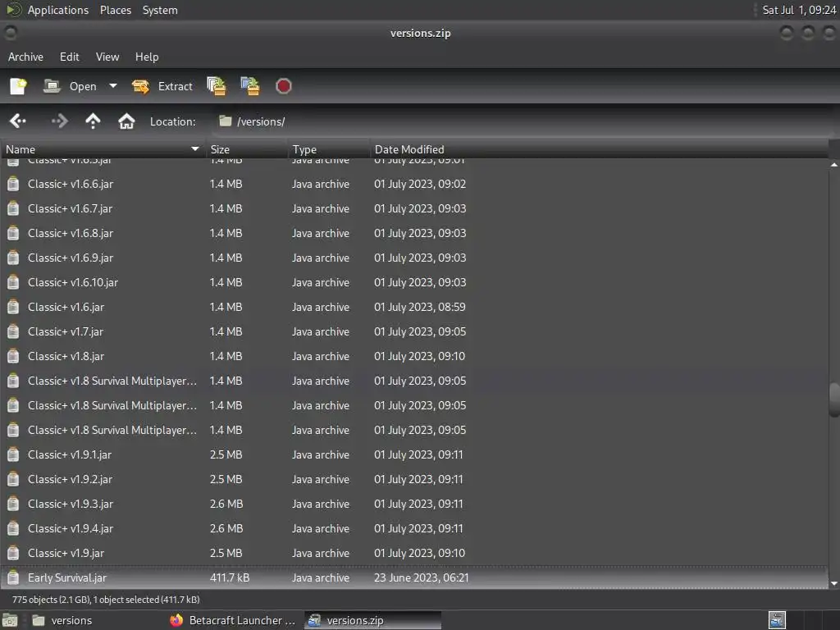Switch to the versions folder taskbar window
This screenshot has width=840, height=630.
tap(62, 620)
